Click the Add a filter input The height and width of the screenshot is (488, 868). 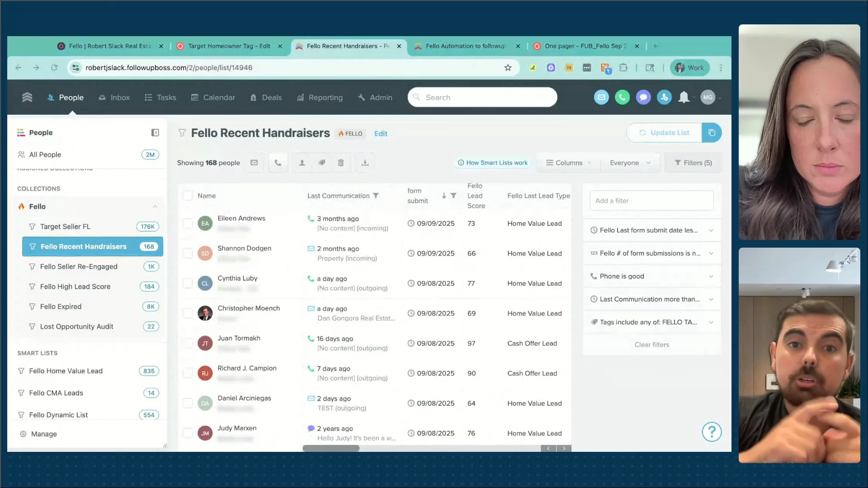tap(651, 201)
